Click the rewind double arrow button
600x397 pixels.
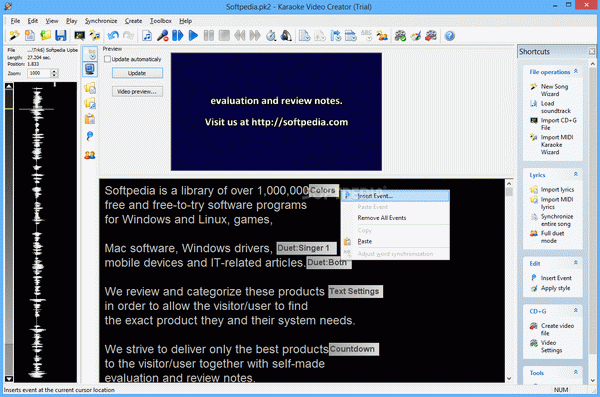pos(240,36)
